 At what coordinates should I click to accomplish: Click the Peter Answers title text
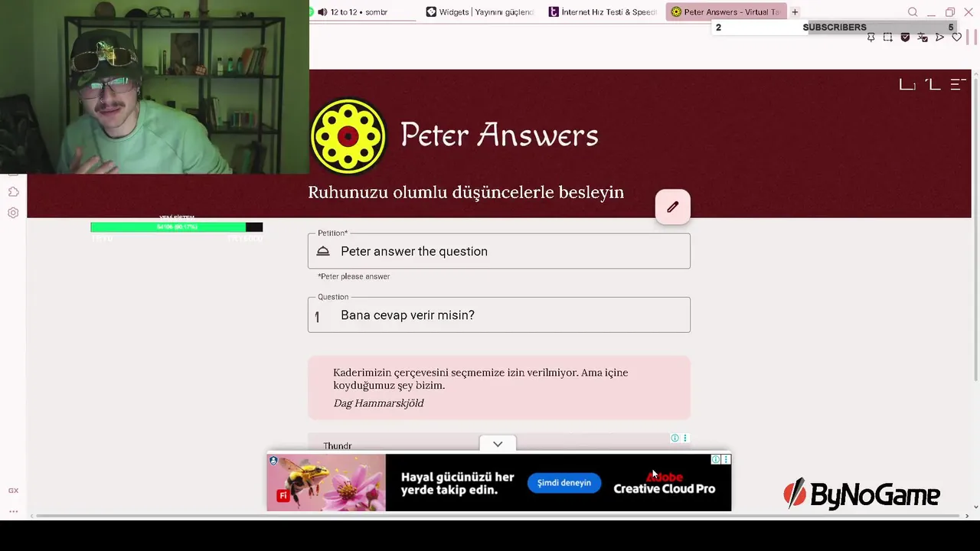(x=499, y=135)
